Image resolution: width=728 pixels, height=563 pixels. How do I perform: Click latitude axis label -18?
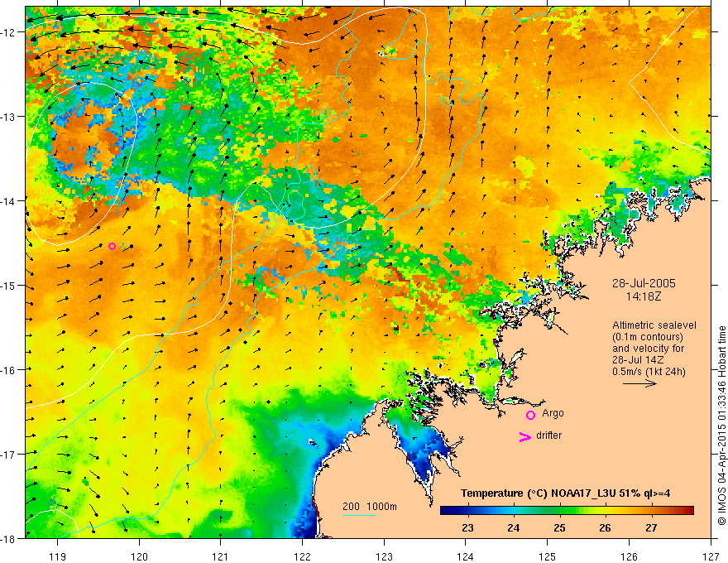click(x=9, y=539)
